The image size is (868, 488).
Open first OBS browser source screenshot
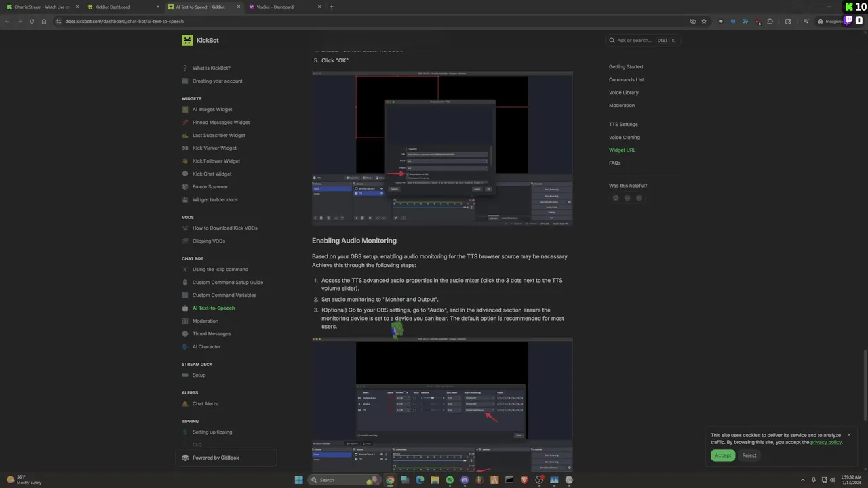click(x=442, y=148)
